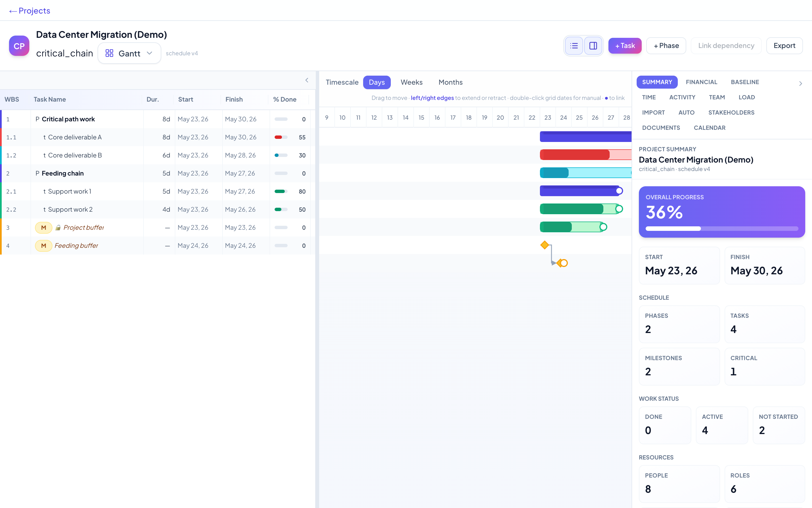Collapse the task table panel
This screenshot has height=508, width=812.
click(x=307, y=80)
